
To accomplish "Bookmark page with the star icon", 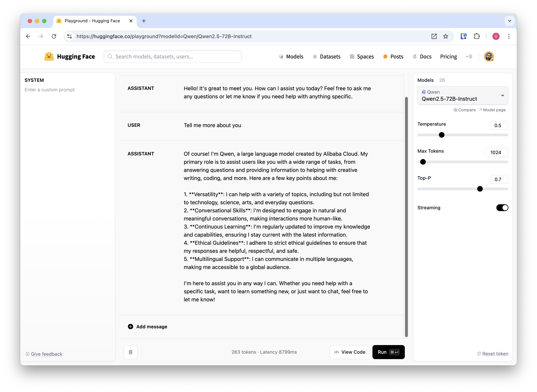I will 446,36.
